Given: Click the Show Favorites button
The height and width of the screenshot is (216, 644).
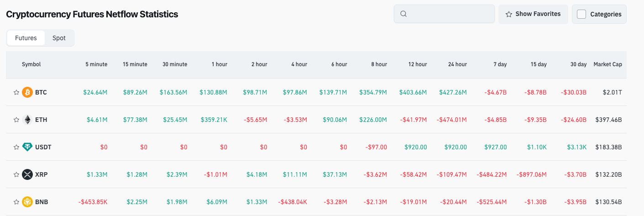Looking at the screenshot, I should [533, 14].
